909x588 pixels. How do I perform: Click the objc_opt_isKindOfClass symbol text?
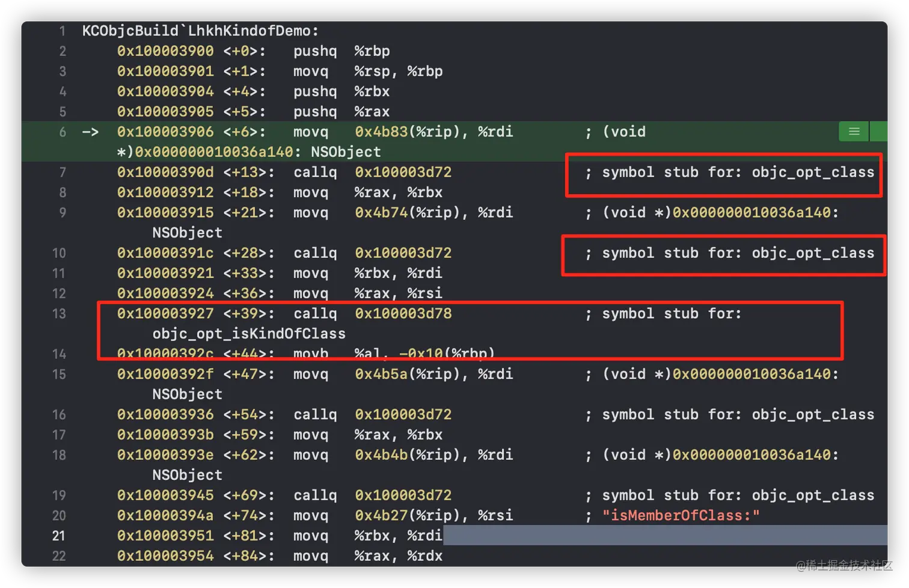(249, 334)
